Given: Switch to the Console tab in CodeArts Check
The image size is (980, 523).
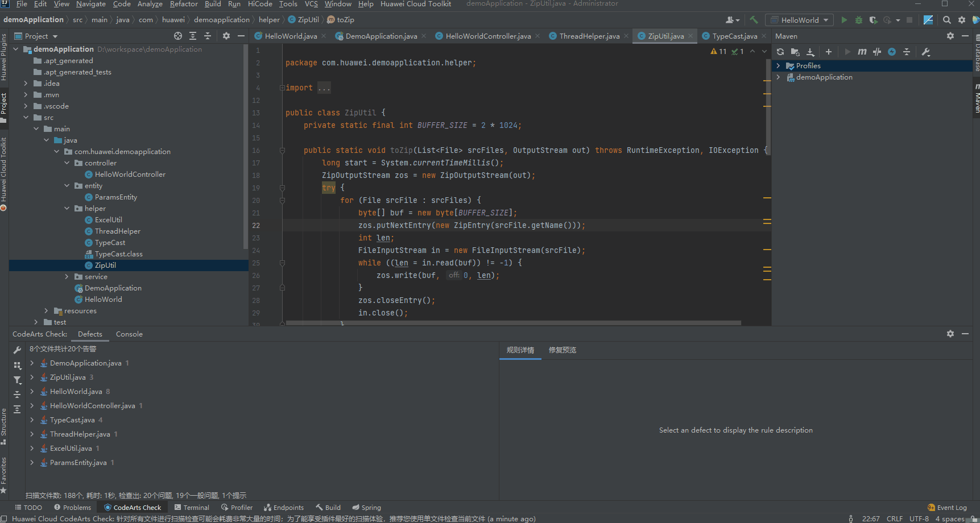Looking at the screenshot, I should [x=129, y=334].
